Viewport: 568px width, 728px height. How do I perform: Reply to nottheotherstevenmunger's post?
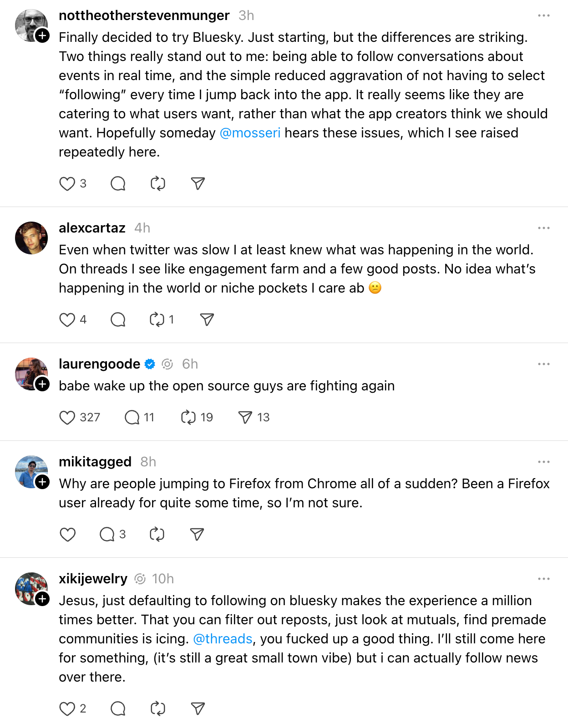118,184
